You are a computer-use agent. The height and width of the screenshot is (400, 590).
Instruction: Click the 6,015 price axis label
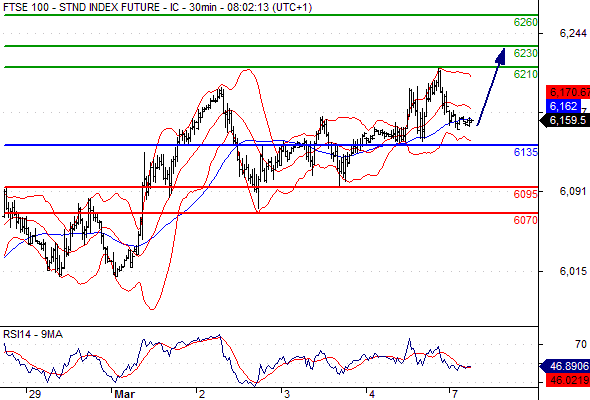tap(573, 271)
